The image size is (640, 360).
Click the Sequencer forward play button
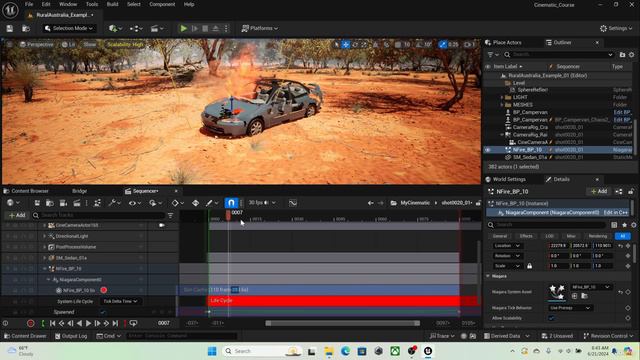[x=88, y=323]
